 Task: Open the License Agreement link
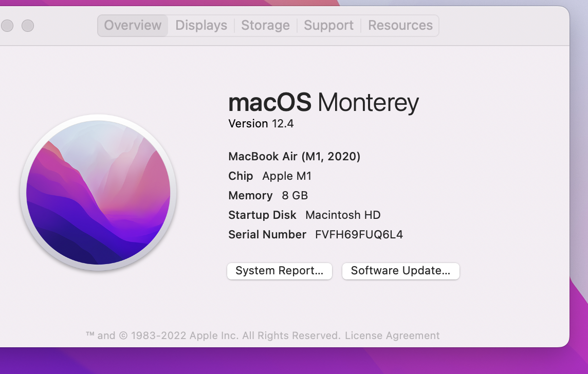[392, 335]
